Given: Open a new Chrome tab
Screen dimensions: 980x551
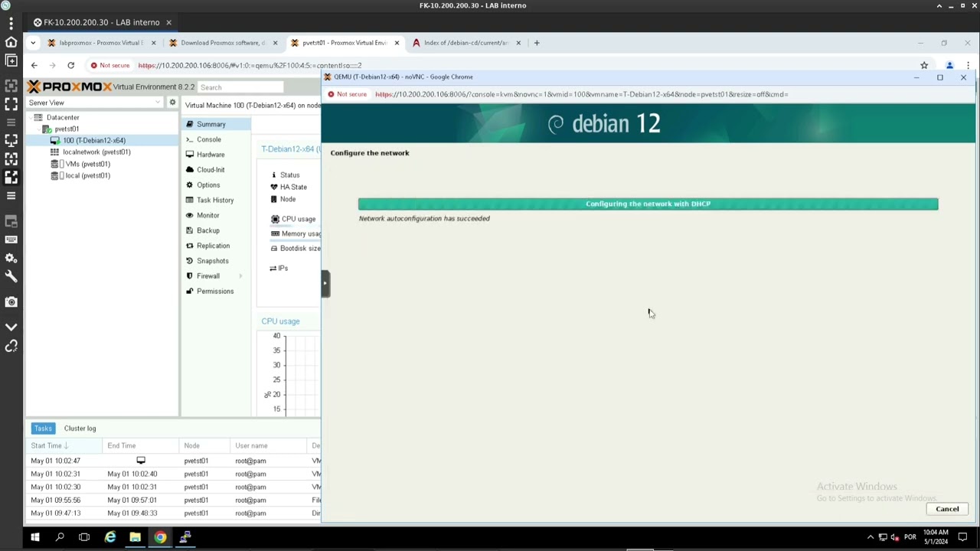Looking at the screenshot, I should click(x=537, y=43).
